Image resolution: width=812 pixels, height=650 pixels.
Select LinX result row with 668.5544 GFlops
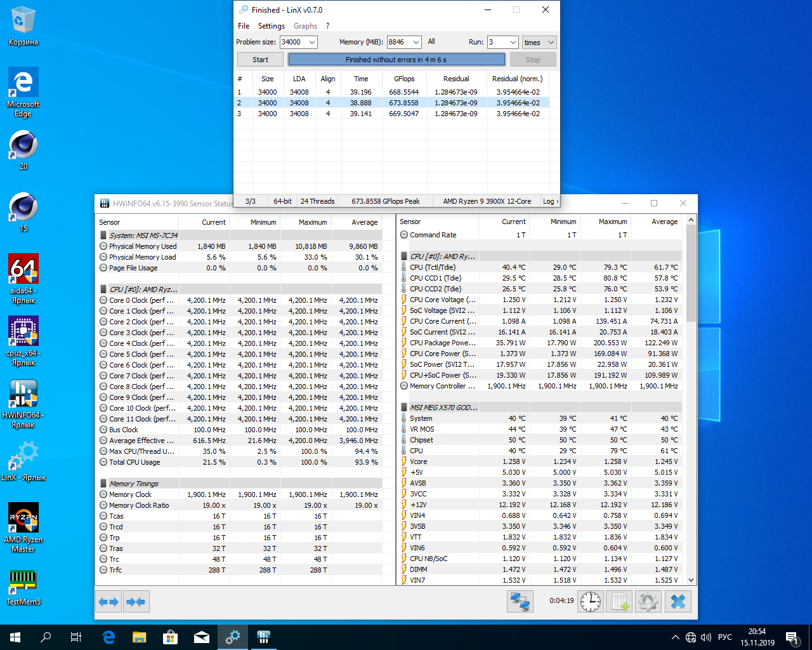[x=392, y=92]
